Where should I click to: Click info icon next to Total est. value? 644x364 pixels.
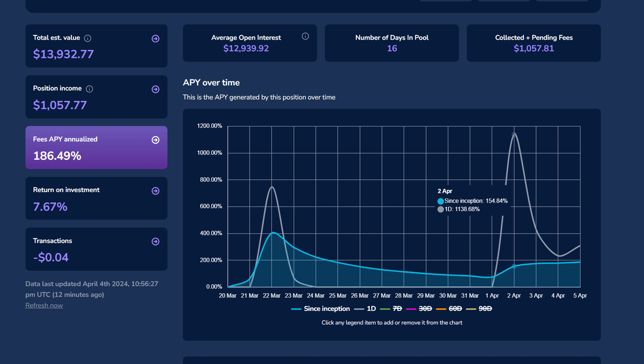click(88, 38)
